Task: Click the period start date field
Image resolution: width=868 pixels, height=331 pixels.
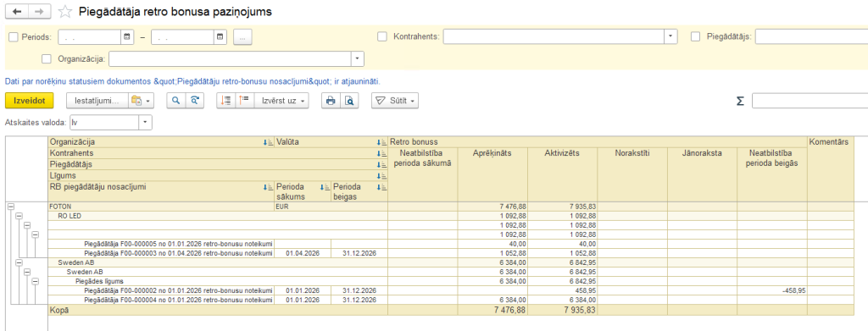Action: coord(90,37)
